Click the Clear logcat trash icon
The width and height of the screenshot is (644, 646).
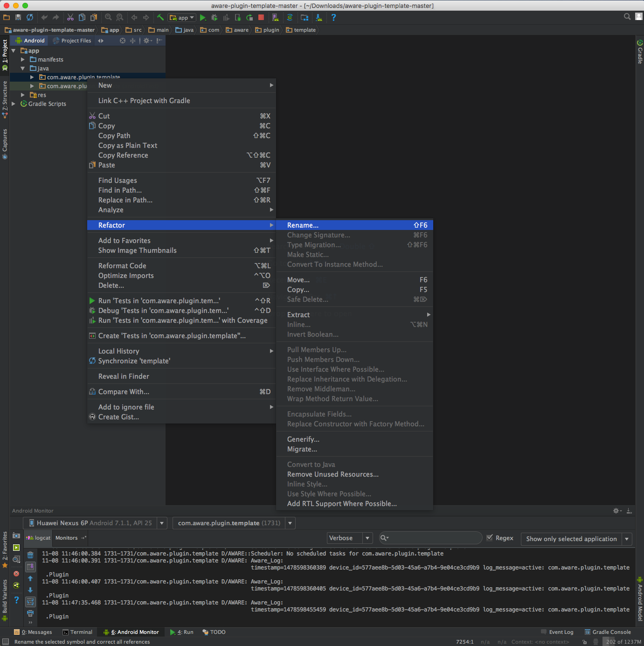pyautogui.click(x=30, y=555)
